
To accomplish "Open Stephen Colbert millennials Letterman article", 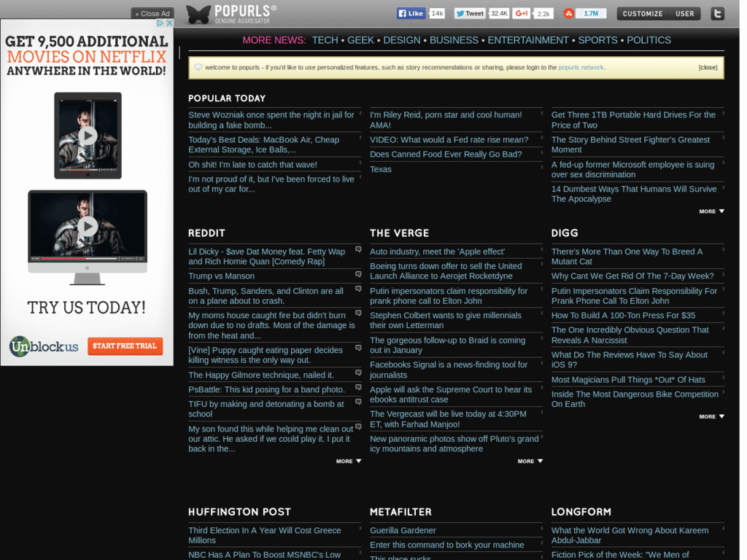I will point(446,321).
